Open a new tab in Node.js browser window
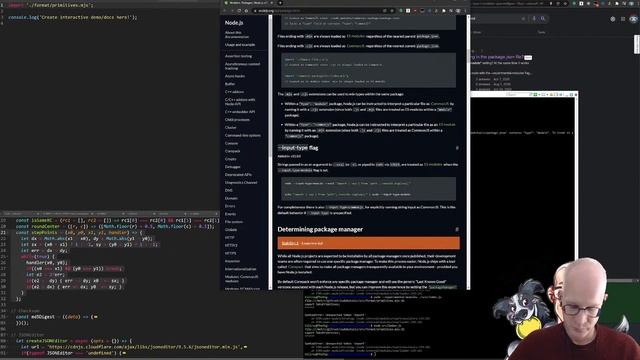This screenshot has width=640, height=360. coord(280,3)
